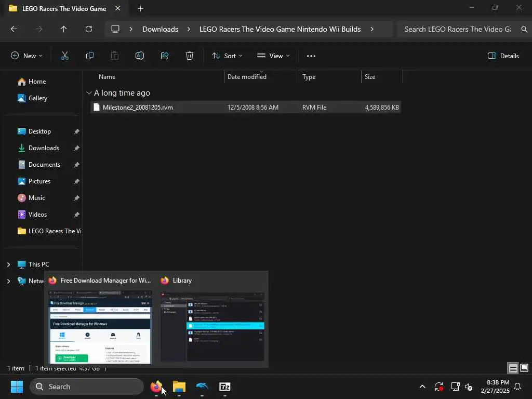The image size is (532, 399).
Task: Open Downloads in Quick access
Action: 44,148
